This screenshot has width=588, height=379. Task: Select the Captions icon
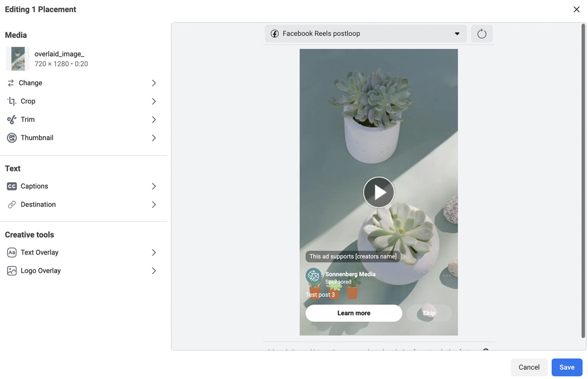pyautogui.click(x=11, y=186)
